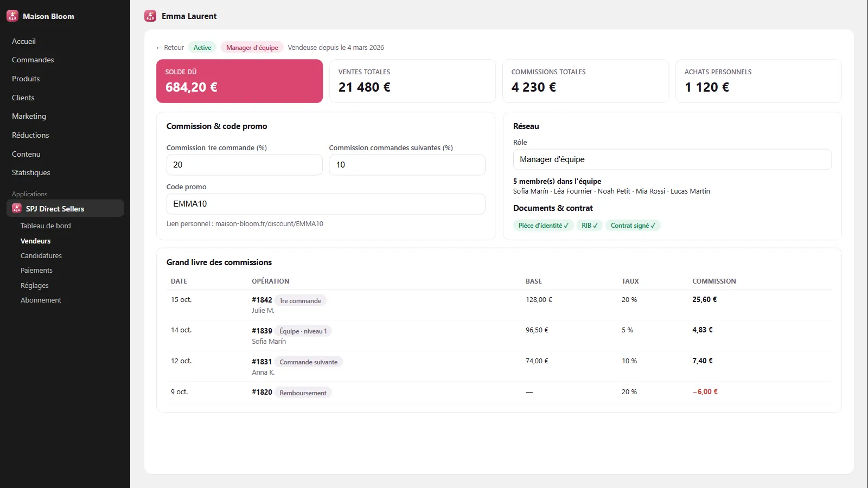The image size is (868, 488).
Task: Click the personal link maison-bloom.fr/discount/EMMA10
Action: tap(269, 223)
